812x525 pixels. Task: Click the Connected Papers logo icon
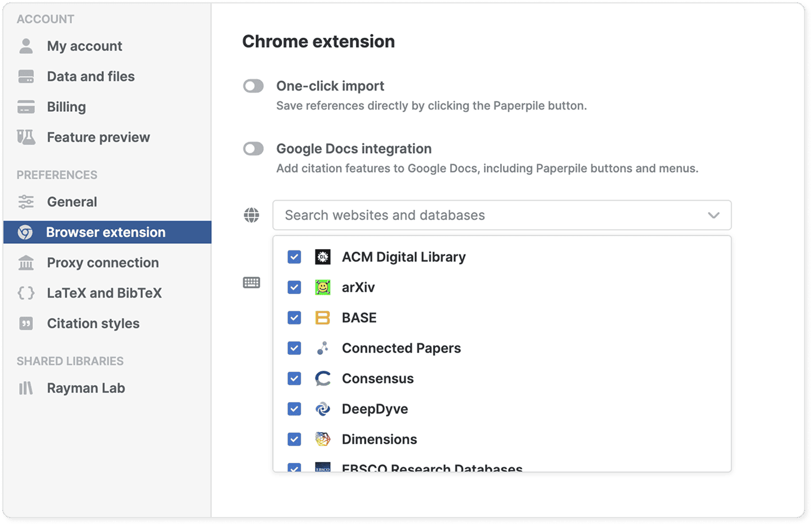click(323, 348)
